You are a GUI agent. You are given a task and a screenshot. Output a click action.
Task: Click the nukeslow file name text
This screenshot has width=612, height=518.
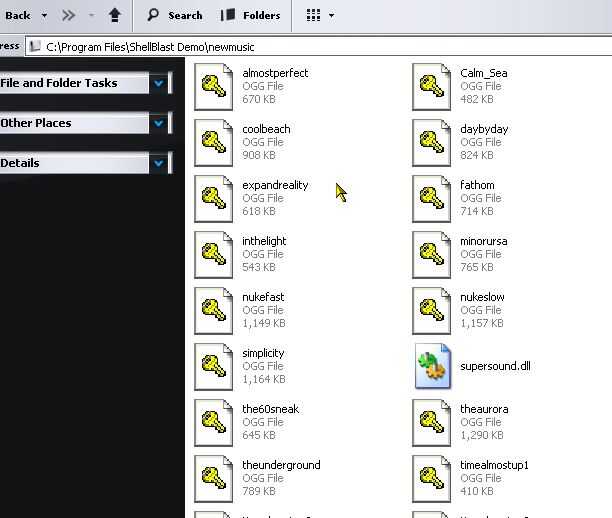pyautogui.click(x=482, y=297)
